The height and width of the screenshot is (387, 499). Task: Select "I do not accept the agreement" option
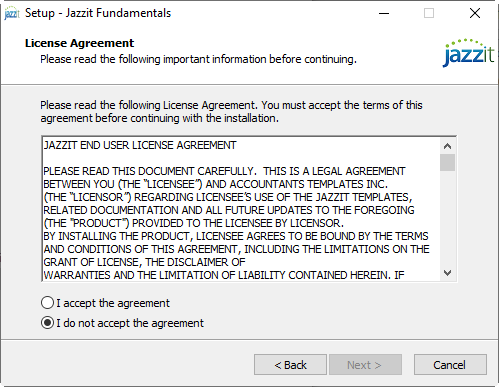click(x=47, y=323)
